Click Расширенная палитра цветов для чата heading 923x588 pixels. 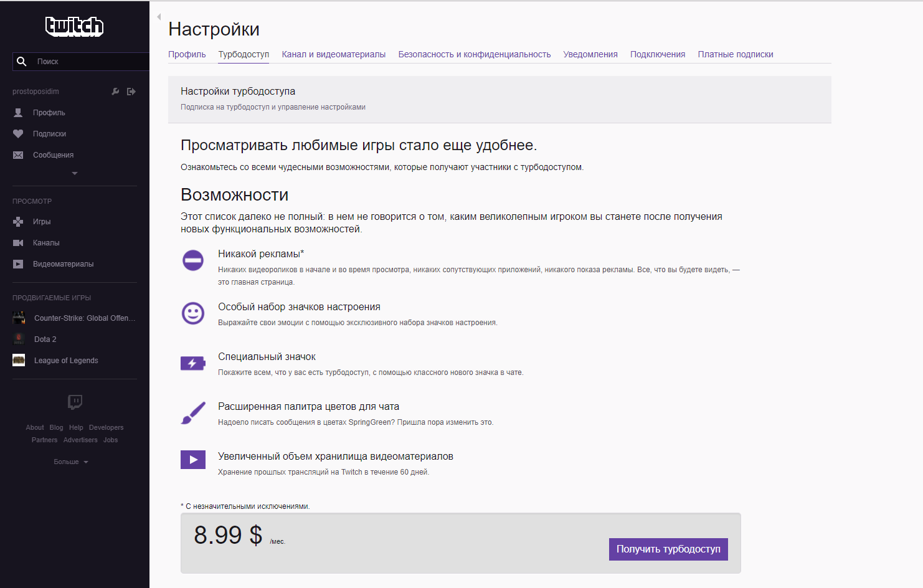(308, 407)
